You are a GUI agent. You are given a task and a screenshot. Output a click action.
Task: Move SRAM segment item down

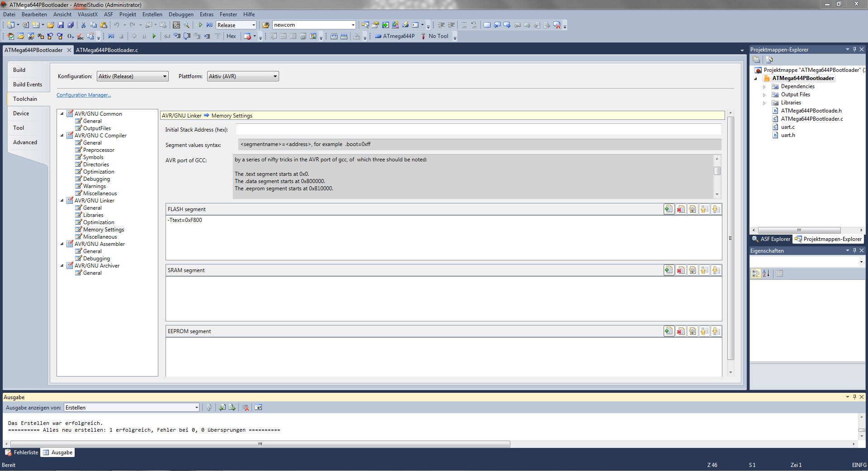(x=716, y=270)
